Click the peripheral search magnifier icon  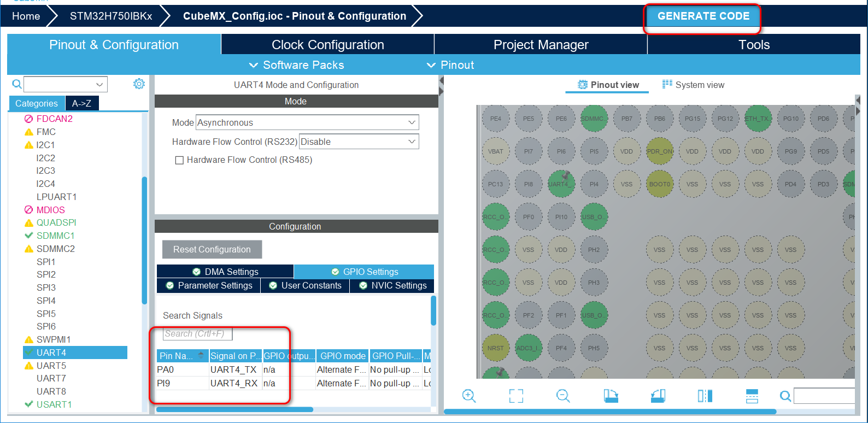point(17,84)
